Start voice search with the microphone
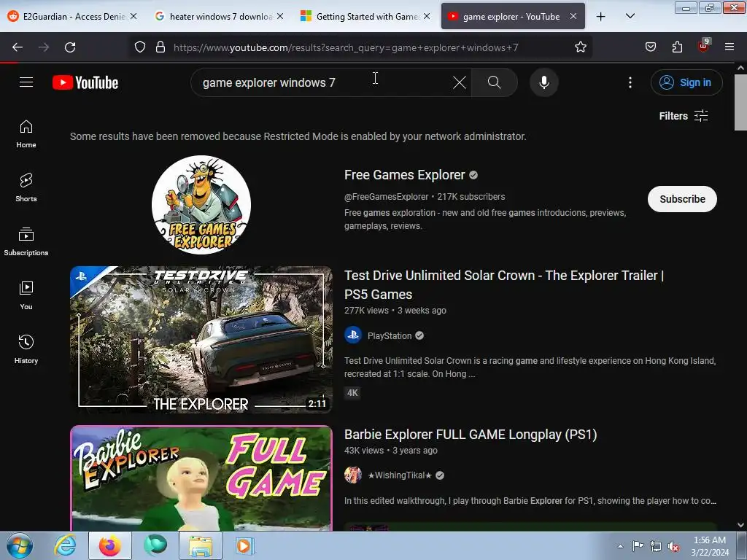Image resolution: width=747 pixels, height=560 pixels. point(543,82)
